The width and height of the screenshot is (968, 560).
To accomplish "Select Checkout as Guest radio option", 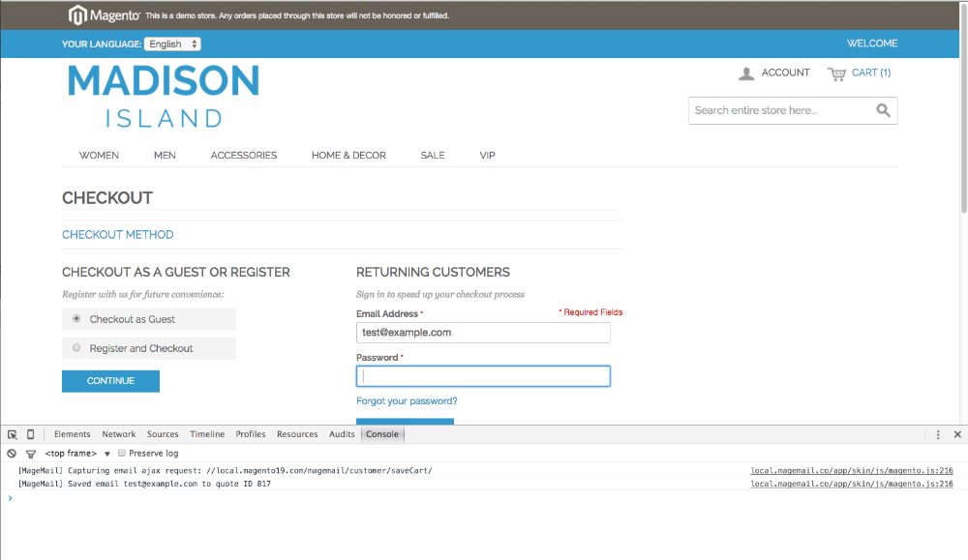I will [x=77, y=319].
